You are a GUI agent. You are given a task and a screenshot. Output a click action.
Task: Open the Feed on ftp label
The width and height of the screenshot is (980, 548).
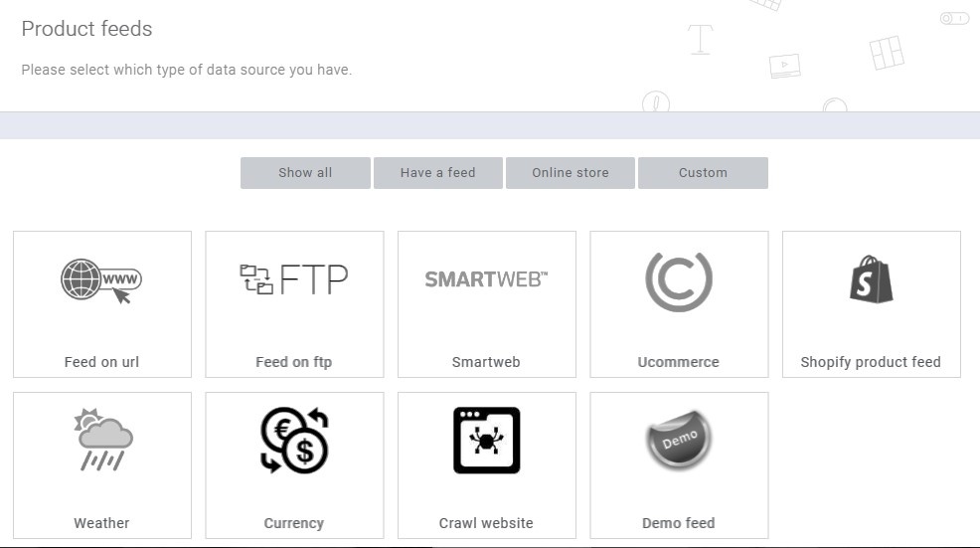click(294, 362)
